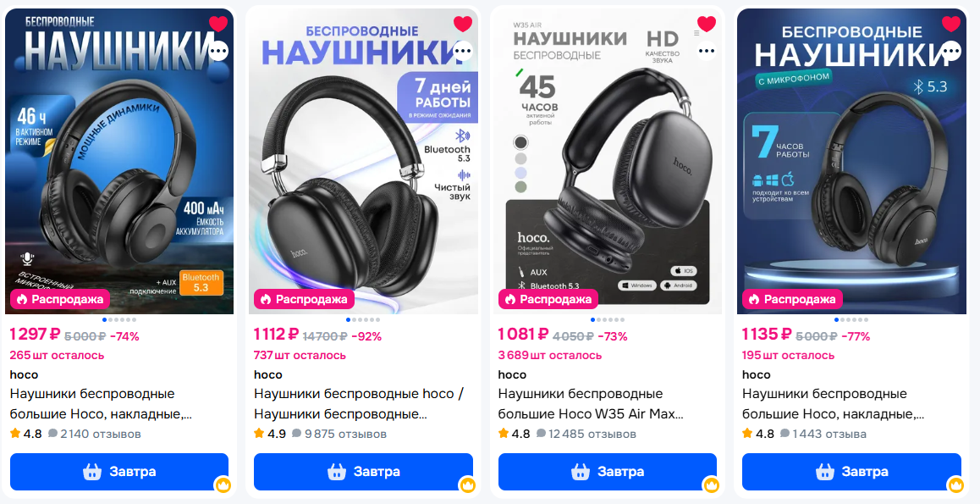Click the crown badge on the 1135 ₽ card
980x504 pixels.
955,485
